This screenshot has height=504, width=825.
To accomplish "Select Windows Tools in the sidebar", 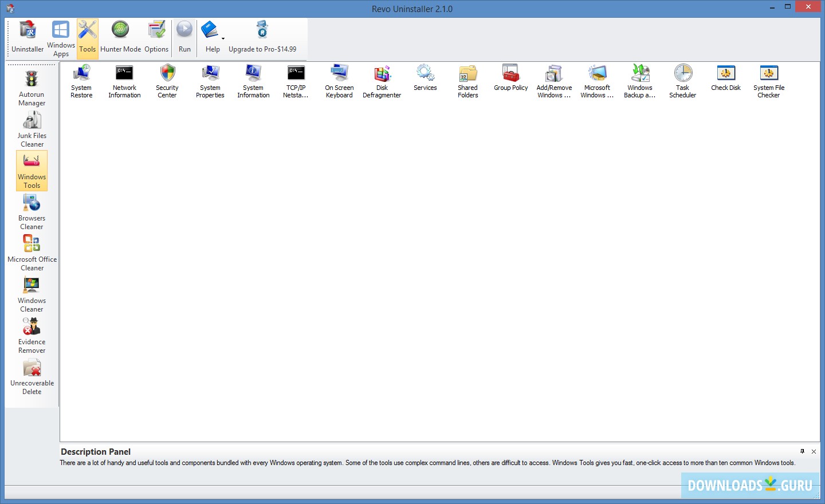I will (x=32, y=171).
